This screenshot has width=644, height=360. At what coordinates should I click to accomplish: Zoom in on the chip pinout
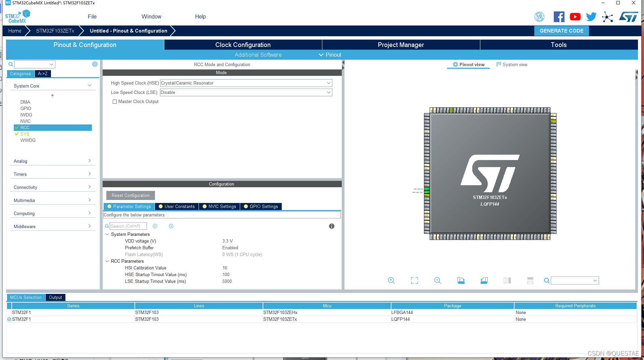[391, 280]
